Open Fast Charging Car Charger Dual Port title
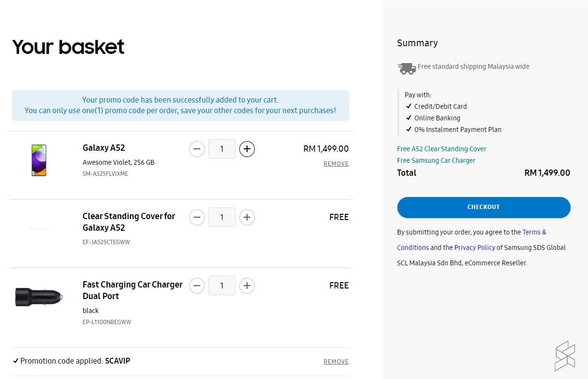 (x=132, y=290)
